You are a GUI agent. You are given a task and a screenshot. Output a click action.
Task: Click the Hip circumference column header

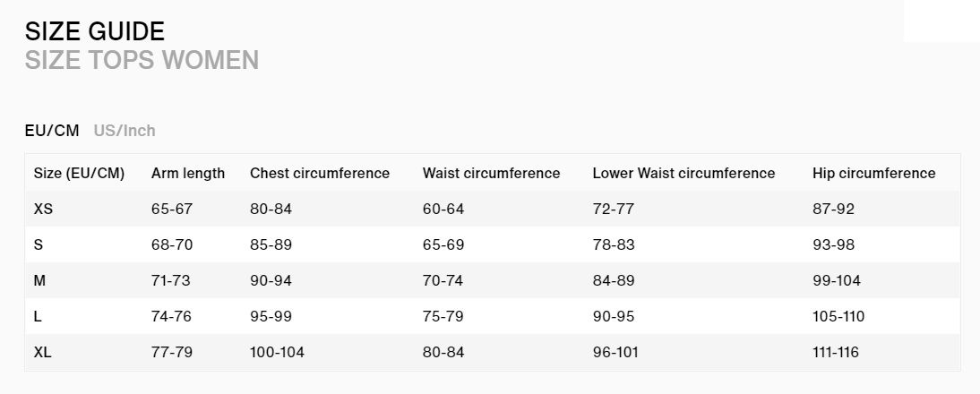click(874, 174)
